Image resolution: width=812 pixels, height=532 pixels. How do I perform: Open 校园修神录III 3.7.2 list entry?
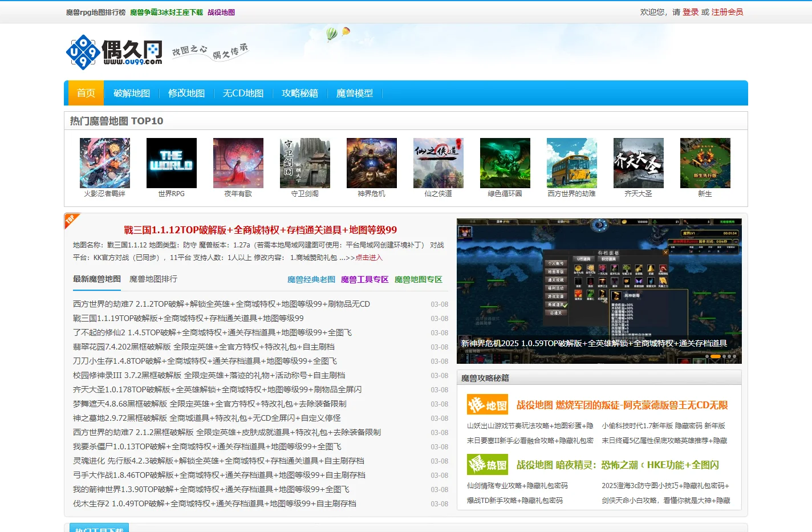tap(209, 375)
